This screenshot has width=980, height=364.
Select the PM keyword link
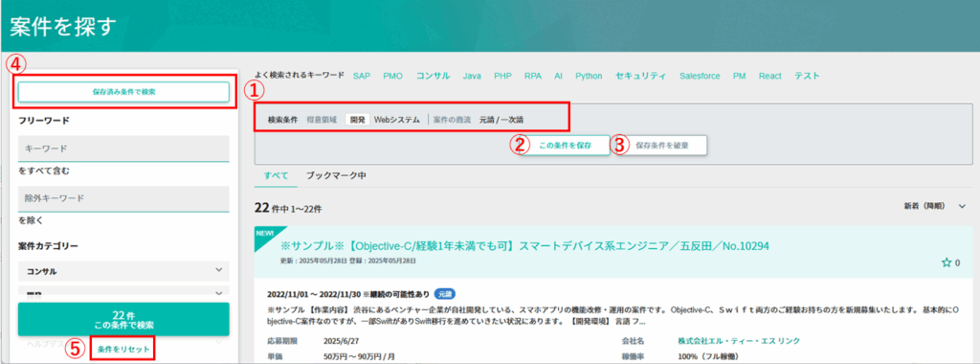[x=740, y=76]
